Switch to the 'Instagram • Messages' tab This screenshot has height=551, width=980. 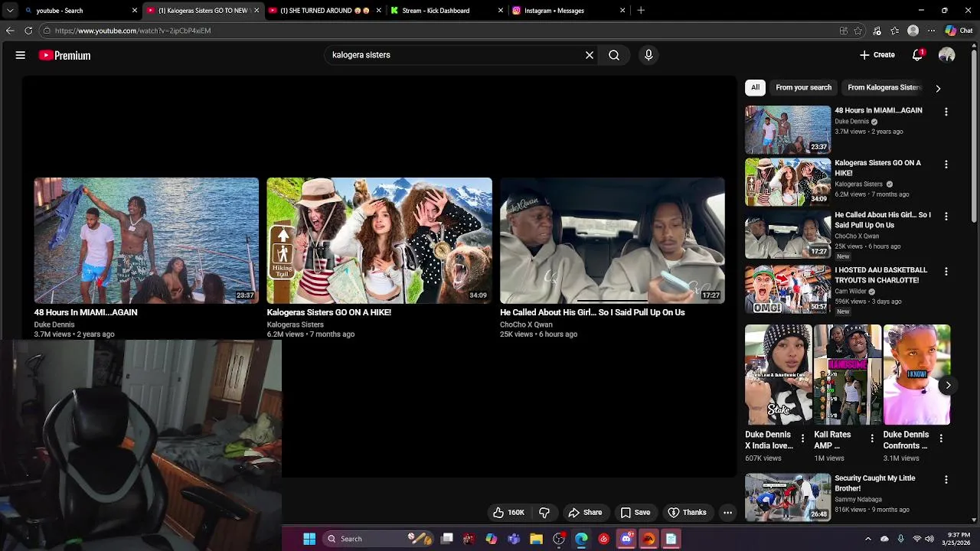point(568,11)
